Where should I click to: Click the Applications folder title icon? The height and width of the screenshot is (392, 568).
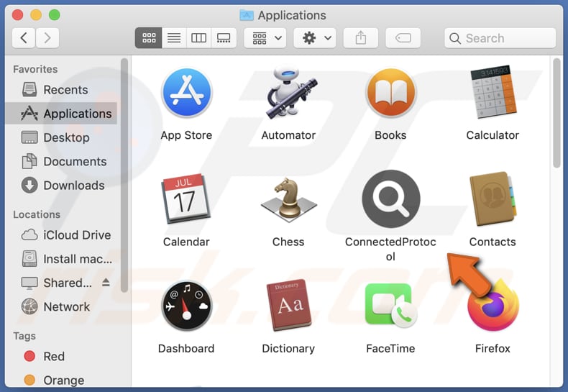247,15
